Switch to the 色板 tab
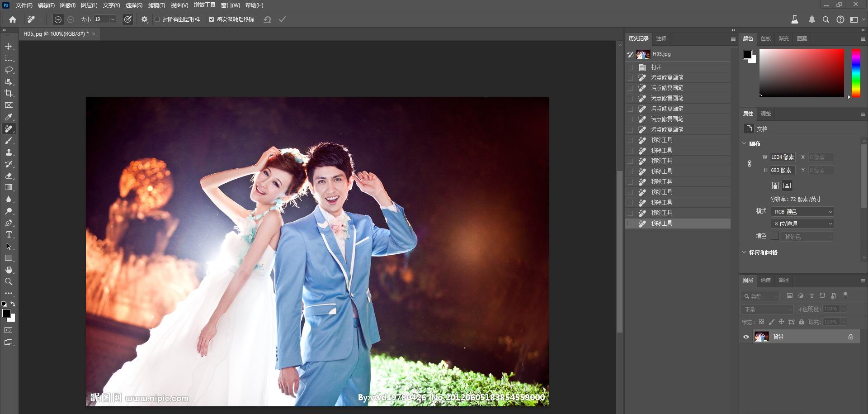The image size is (868, 414). pyautogui.click(x=765, y=38)
